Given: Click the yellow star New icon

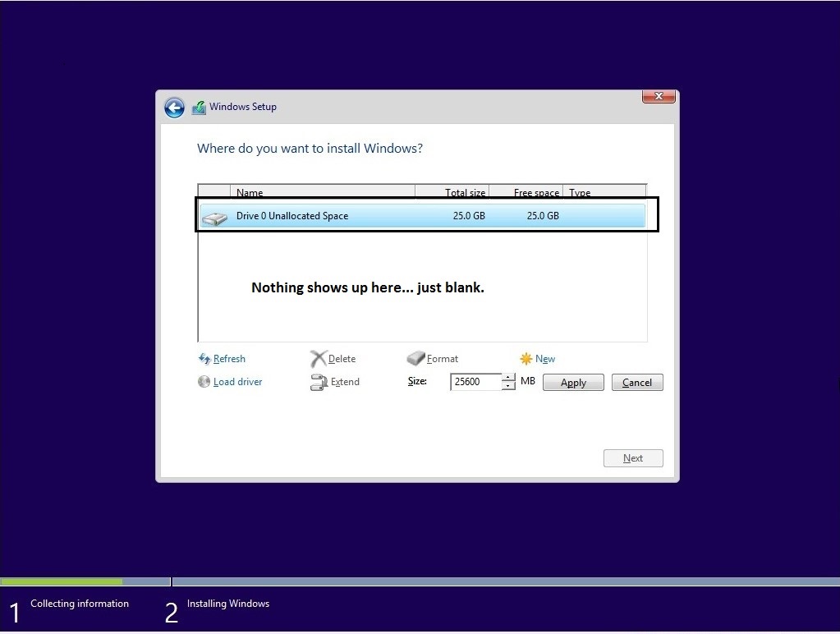Looking at the screenshot, I should click(526, 359).
